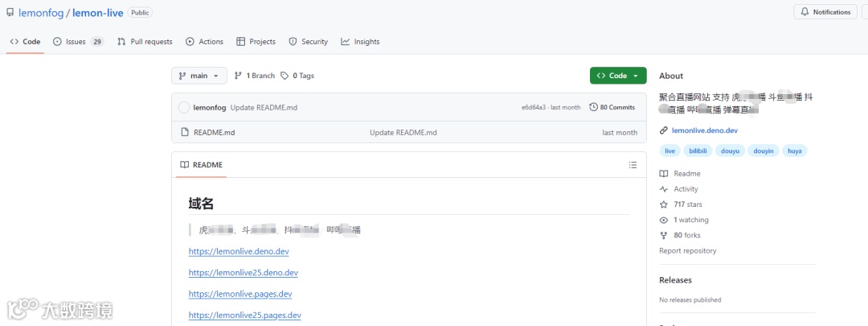Open https://lemonlive25.pages.dev link
This screenshot has height=326, width=868.
click(x=244, y=316)
